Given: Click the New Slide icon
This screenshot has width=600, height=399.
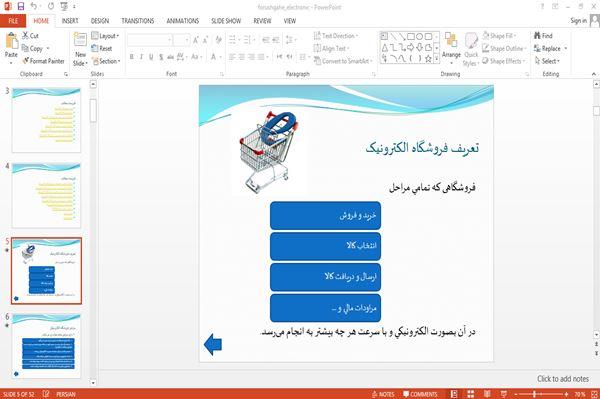Looking at the screenshot, I should (80, 40).
